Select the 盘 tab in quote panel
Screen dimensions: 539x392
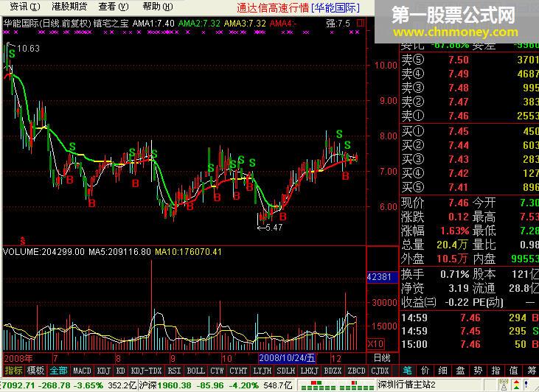[460, 371]
